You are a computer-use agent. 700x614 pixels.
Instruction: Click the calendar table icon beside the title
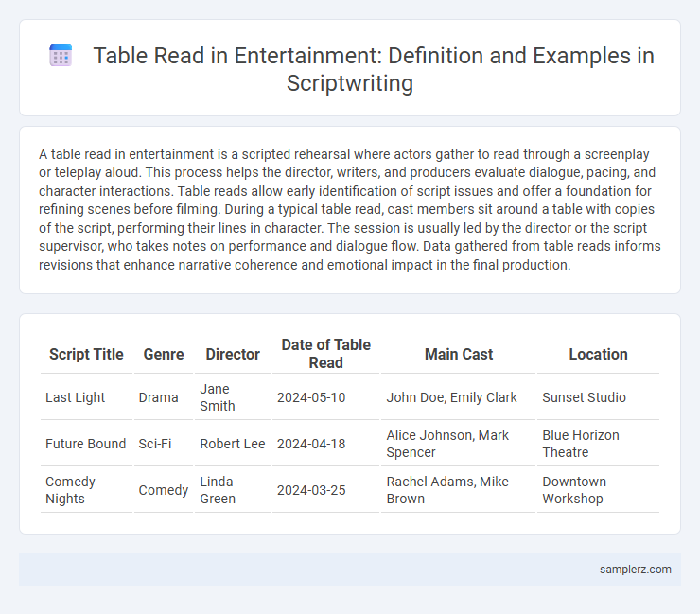(x=61, y=56)
